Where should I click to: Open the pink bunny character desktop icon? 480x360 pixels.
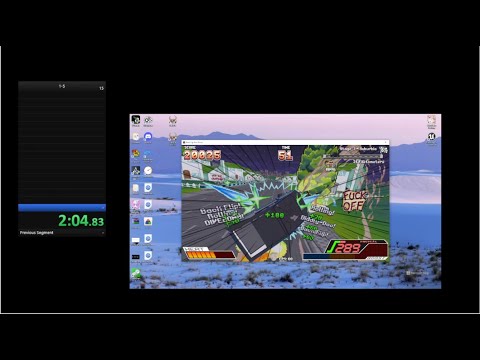pos(135,205)
